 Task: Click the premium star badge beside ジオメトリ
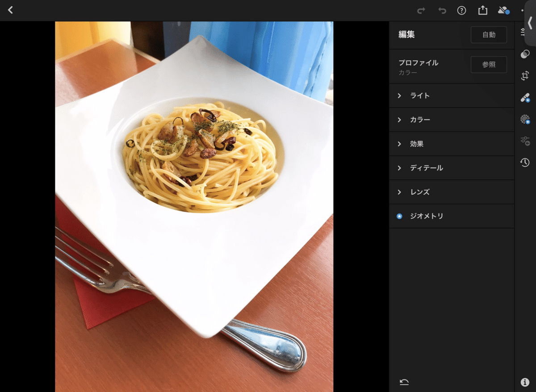399,216
